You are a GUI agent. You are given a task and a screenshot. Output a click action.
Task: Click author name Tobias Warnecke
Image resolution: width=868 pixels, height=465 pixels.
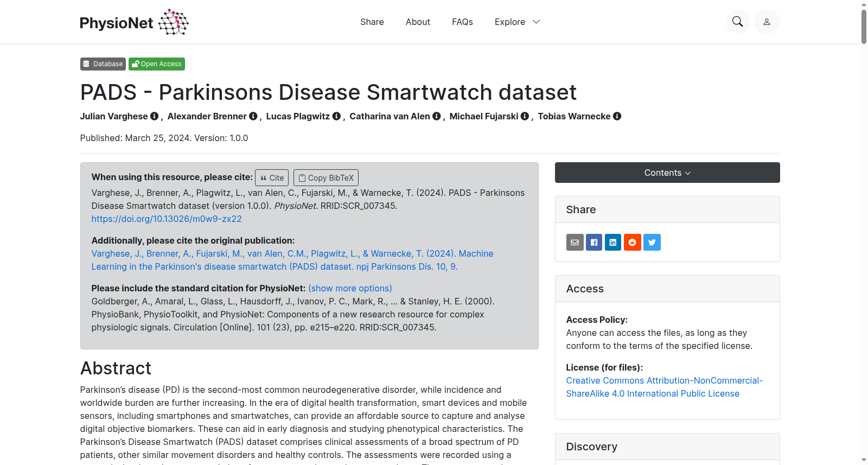click(x=574, y=116)
